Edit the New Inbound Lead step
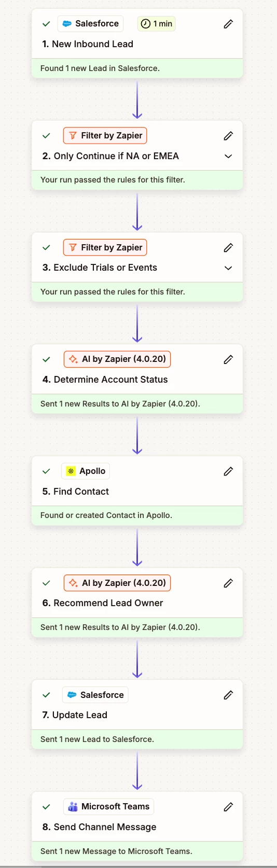The width and height of the screenshot is (277, 868). [x=228, y=24]
